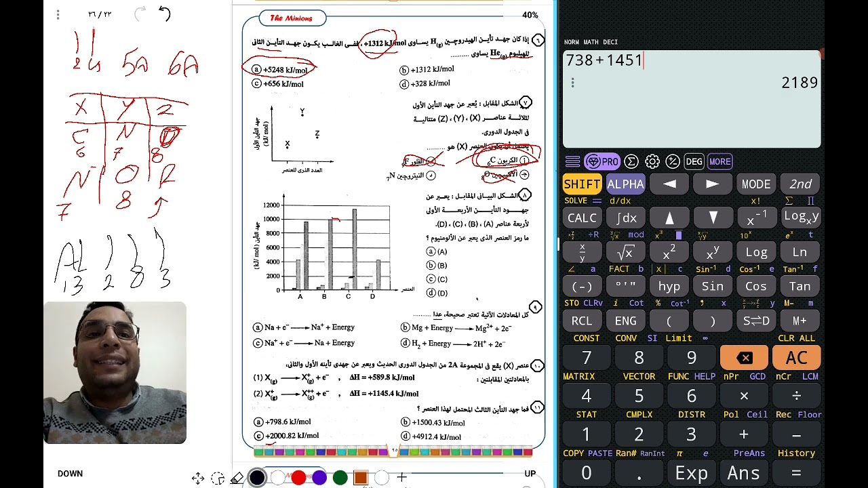Image resolution: width=868 pixels, height=488 pixels.
Task: Click the redo arrow in whiteboard
Action: pyautogui.click(x=140, y=14)
